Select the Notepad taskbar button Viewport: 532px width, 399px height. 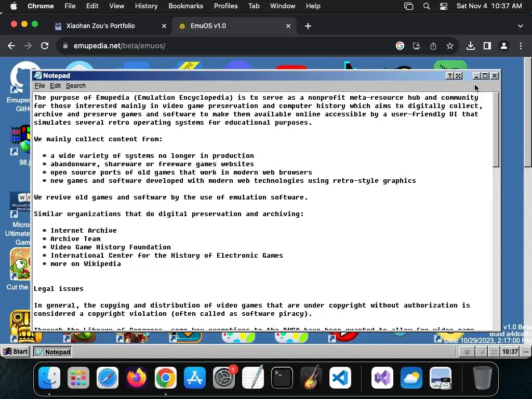coord(52,352)
